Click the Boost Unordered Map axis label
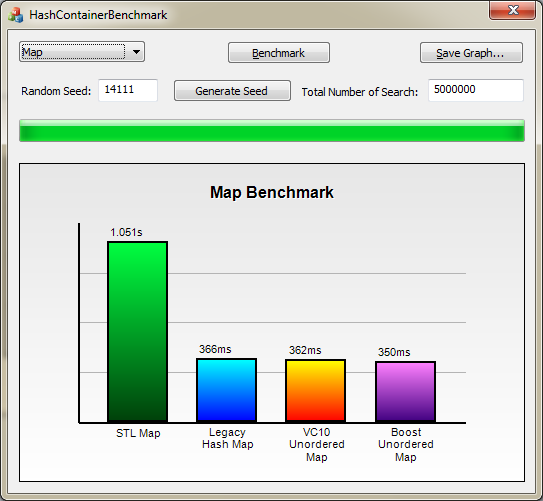Viewport: 543px width, 501px height. [406, 445]
